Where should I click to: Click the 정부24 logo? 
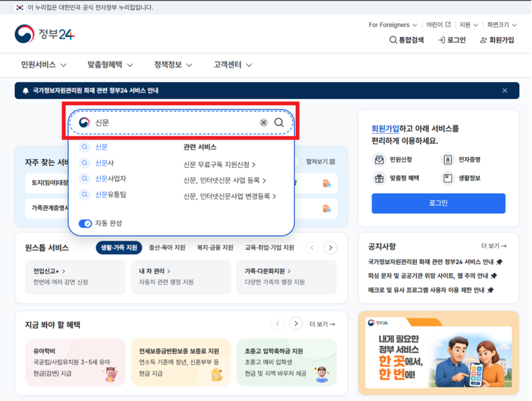44,34
